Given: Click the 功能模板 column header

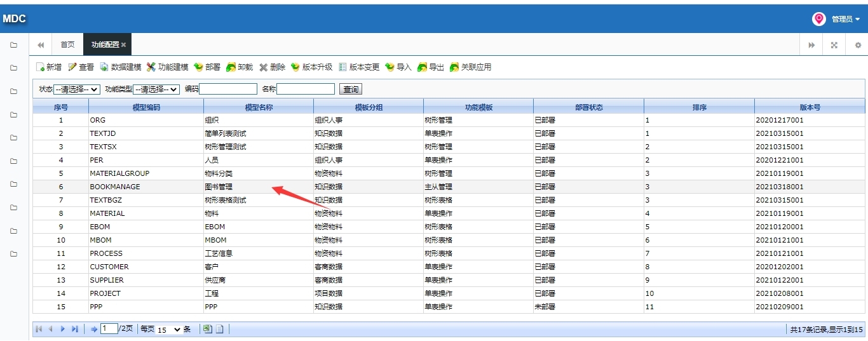Looking at the screenshot, I should point(478,107).
